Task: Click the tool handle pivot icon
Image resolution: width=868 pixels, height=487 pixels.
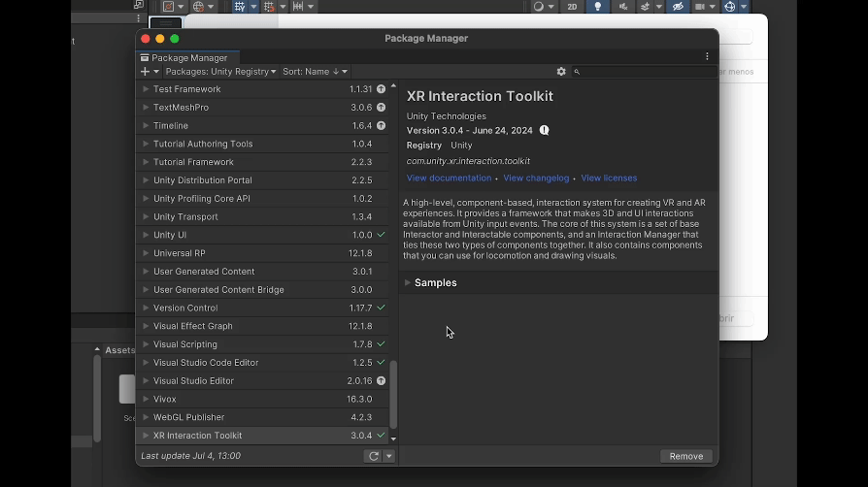Action: (168, 7)
